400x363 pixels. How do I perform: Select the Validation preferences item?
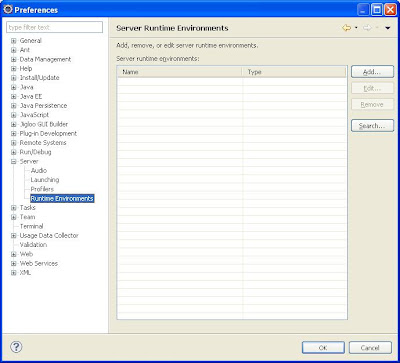tap(33, 245)
